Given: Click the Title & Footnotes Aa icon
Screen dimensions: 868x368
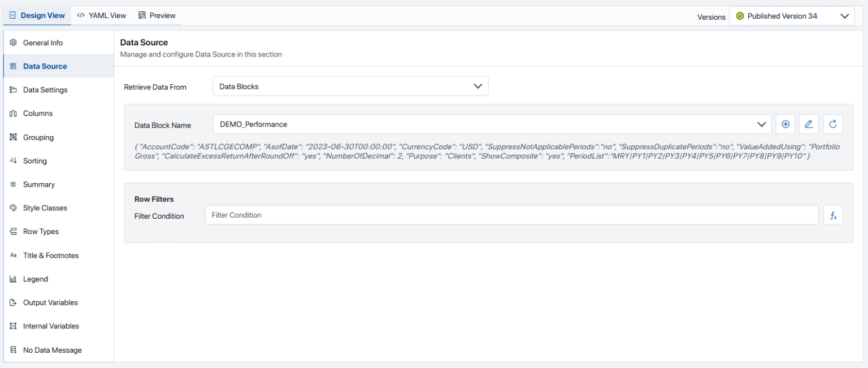Looking at the screenshot, I should [x=14, y=256].
